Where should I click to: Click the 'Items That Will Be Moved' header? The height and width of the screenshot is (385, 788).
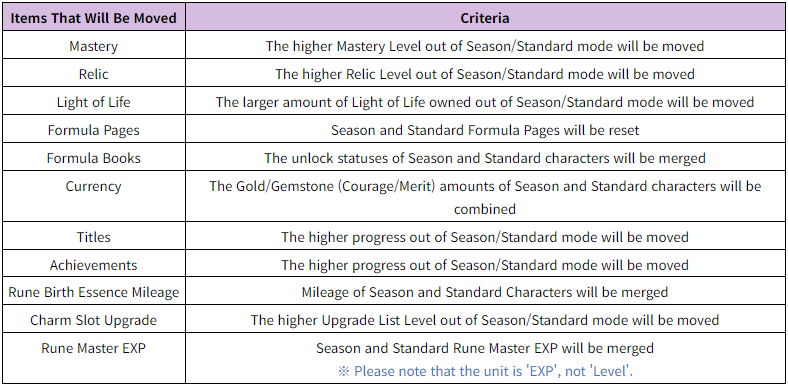[x=93, y=18]
